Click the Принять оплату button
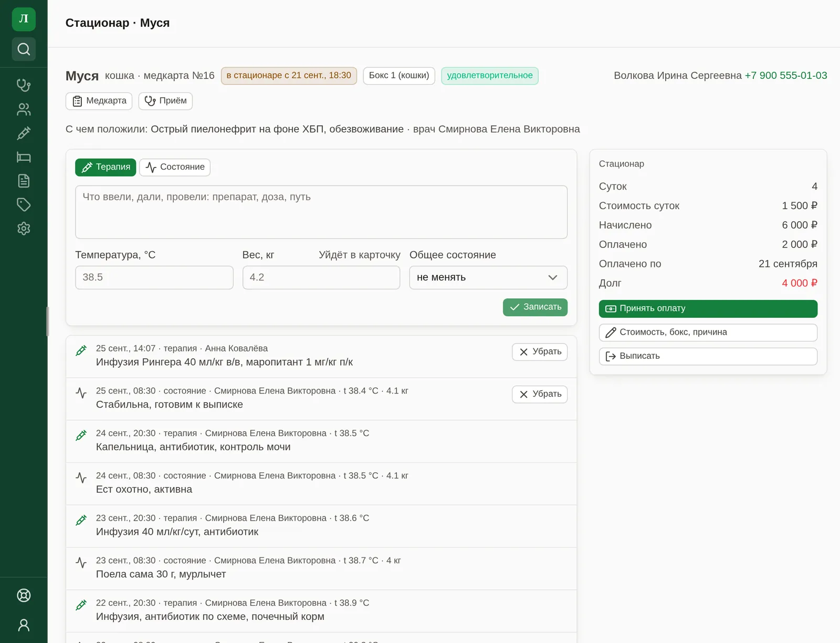The image size is (840, 643). 708,309
